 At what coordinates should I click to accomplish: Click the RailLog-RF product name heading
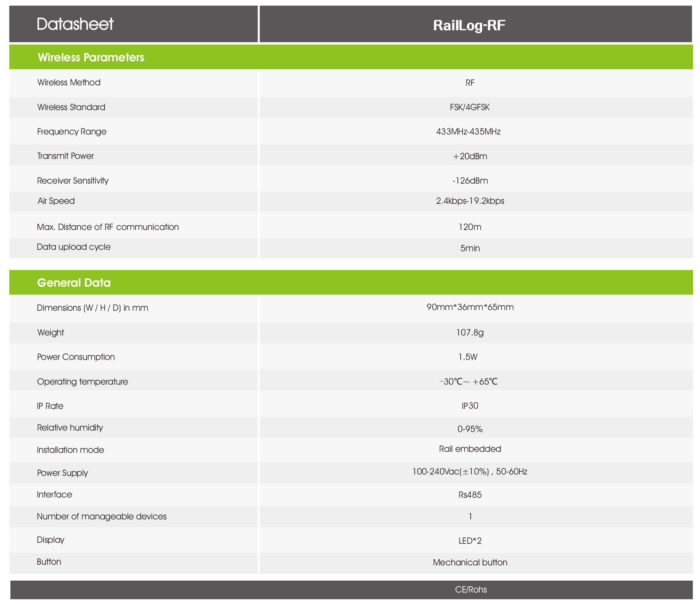pos(469,25)
